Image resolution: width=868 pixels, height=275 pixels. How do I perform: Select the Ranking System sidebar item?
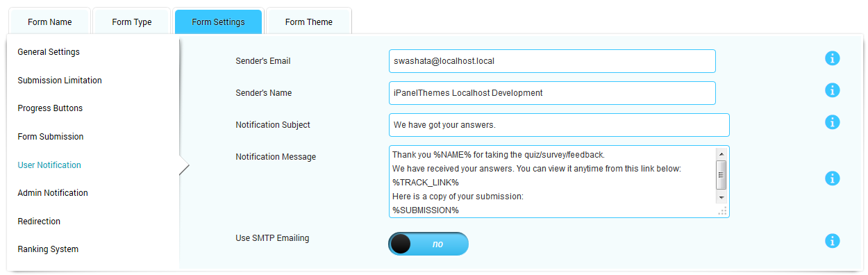[48, 249]
